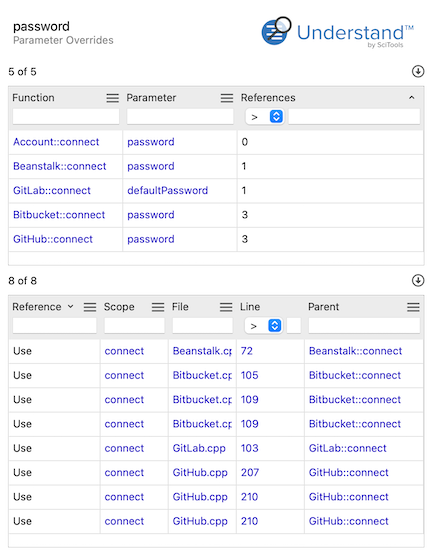Toggle the References column sort arrow

click(x=412, y=98)
